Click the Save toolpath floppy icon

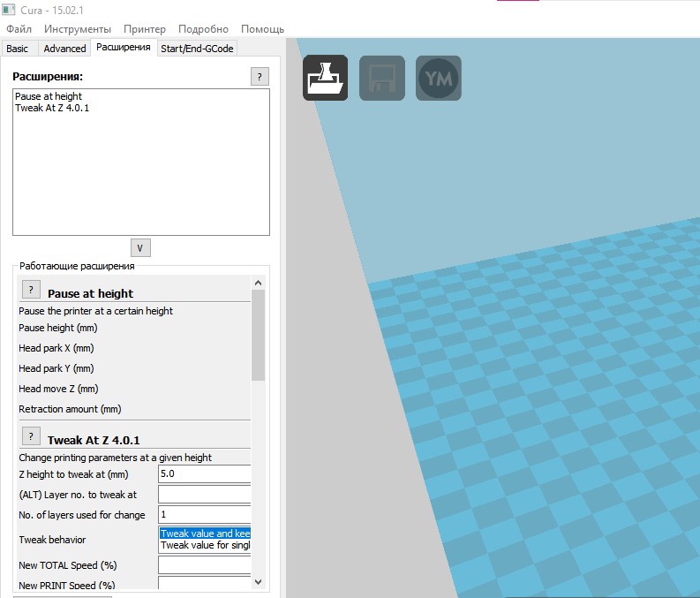(x=381, y=79)
